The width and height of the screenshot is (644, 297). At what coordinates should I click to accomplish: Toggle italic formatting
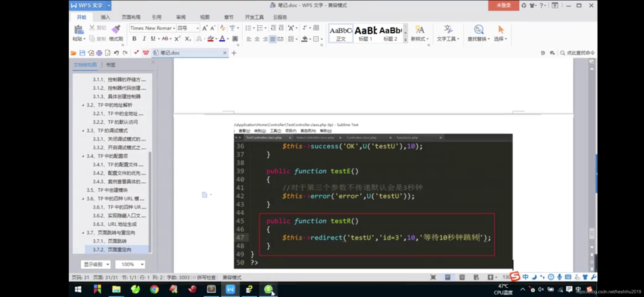pos(144,39)
